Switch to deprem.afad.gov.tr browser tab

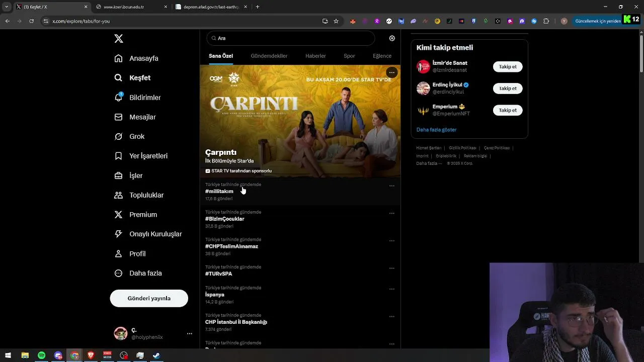coord(212,7)
